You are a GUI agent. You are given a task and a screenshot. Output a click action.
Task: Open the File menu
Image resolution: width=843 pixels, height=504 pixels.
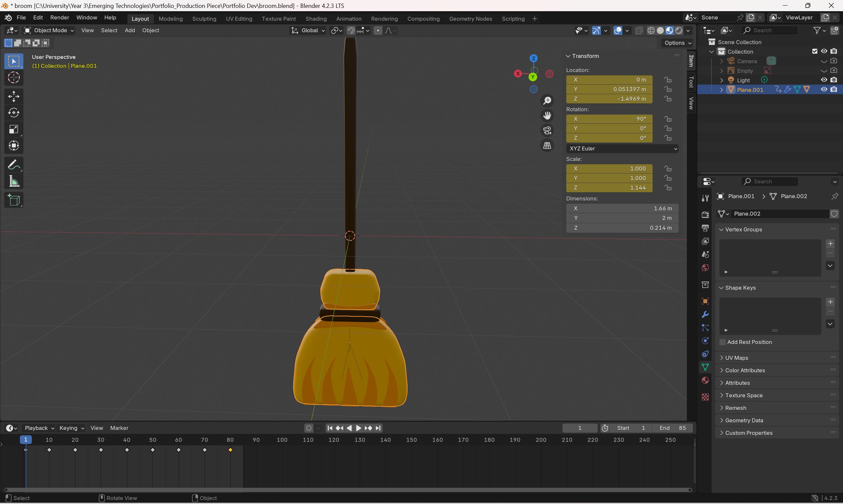pyautogui.click(x=21, y=18)
